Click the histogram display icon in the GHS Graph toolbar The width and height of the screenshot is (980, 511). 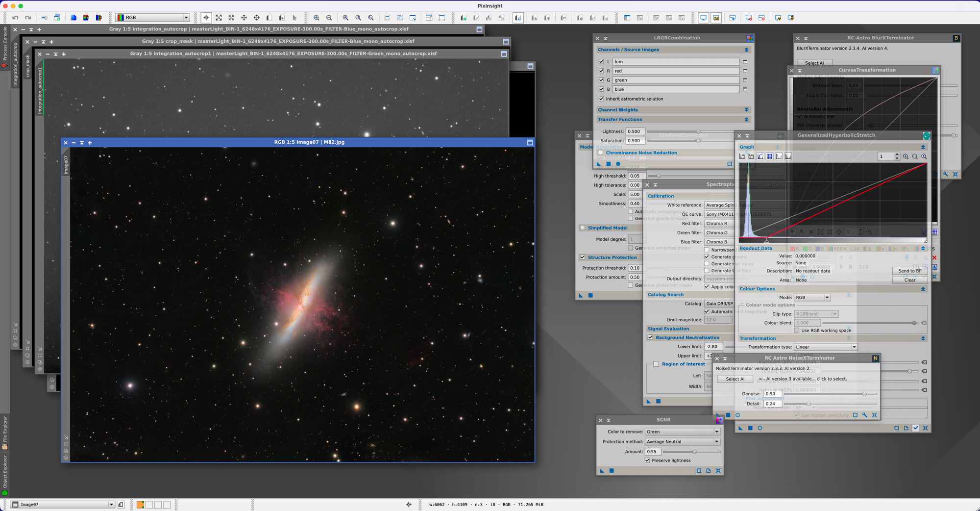(x=779, y=156)
